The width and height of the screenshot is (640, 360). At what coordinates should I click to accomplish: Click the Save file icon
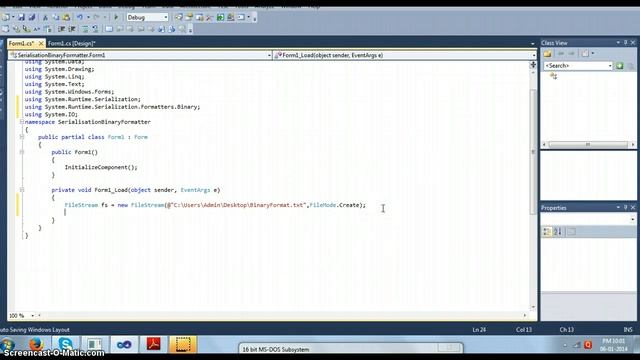[21, 17]
